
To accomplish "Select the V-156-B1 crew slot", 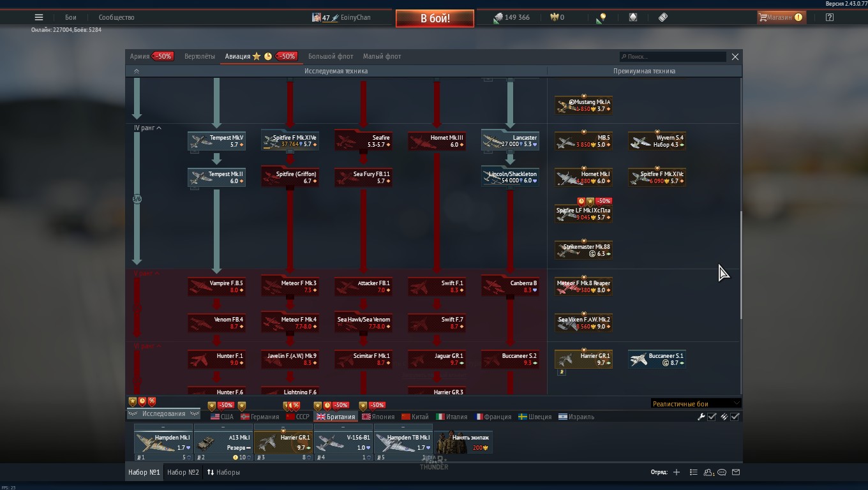I will point(343,442).
